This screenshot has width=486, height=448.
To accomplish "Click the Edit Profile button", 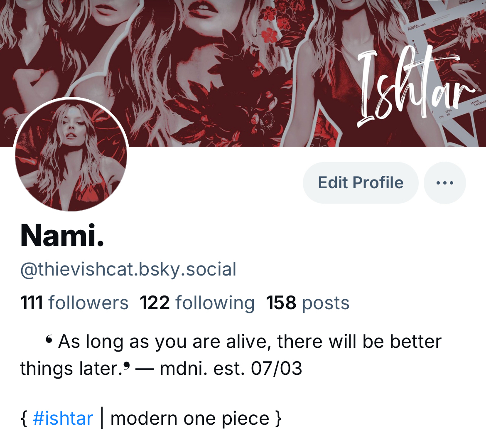I will pos(361,182).
